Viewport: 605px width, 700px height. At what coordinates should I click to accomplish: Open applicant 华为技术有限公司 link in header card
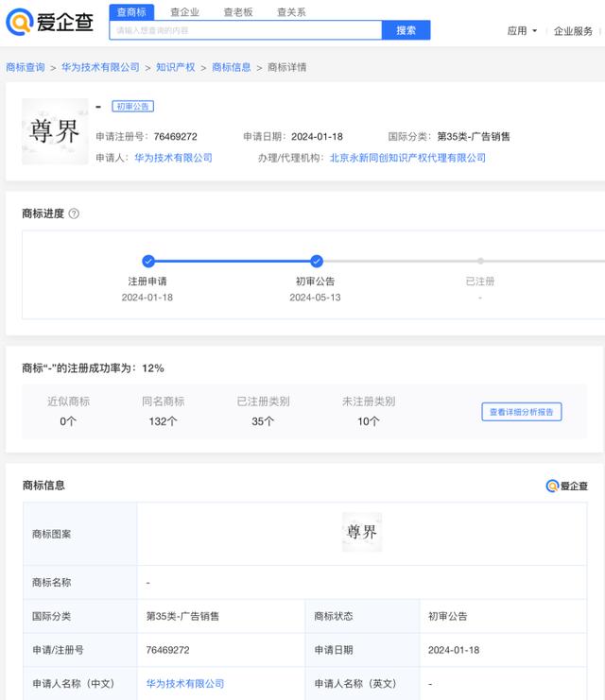coord(173,158)
